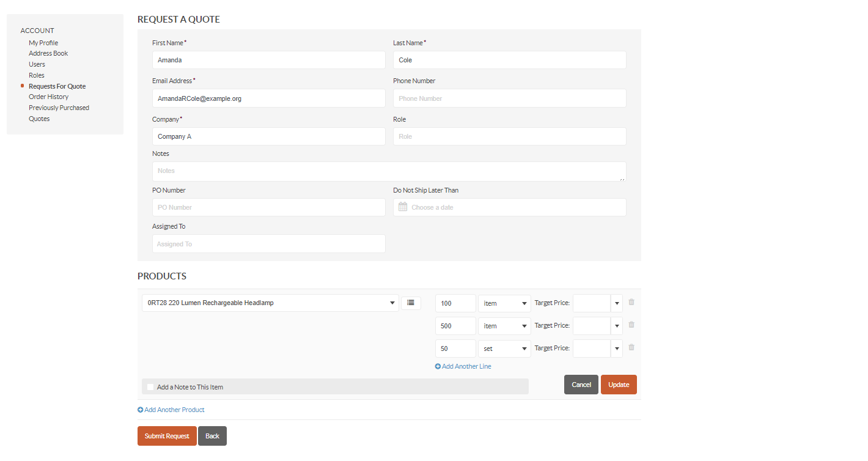Focus the Last Name field
This screenshot has height=461, width=868.
510,60
